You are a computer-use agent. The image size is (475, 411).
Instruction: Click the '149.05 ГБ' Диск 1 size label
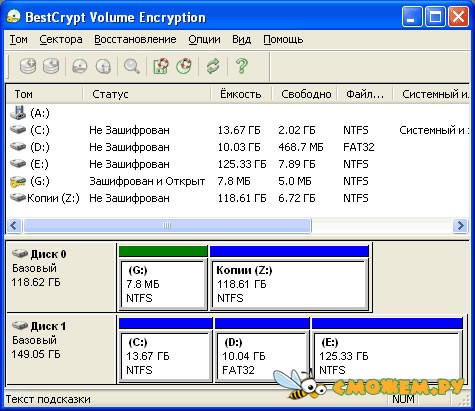[36, 354]
